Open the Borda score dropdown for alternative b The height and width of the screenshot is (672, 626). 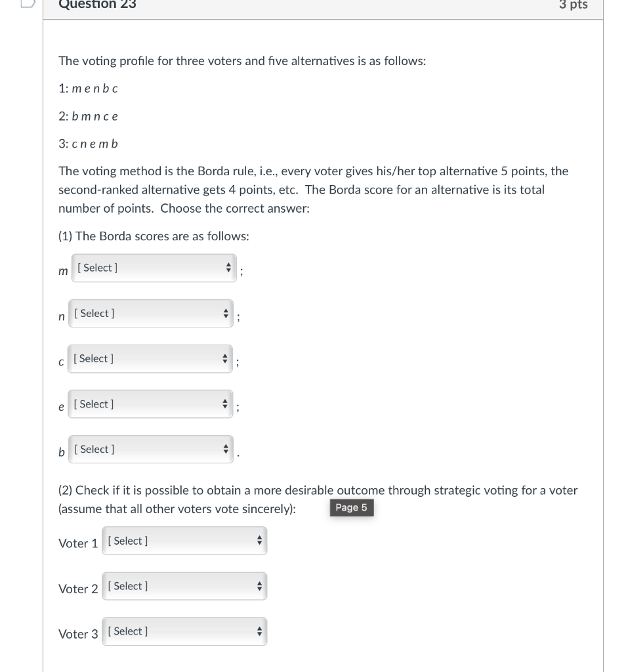(x=150, y=449)
